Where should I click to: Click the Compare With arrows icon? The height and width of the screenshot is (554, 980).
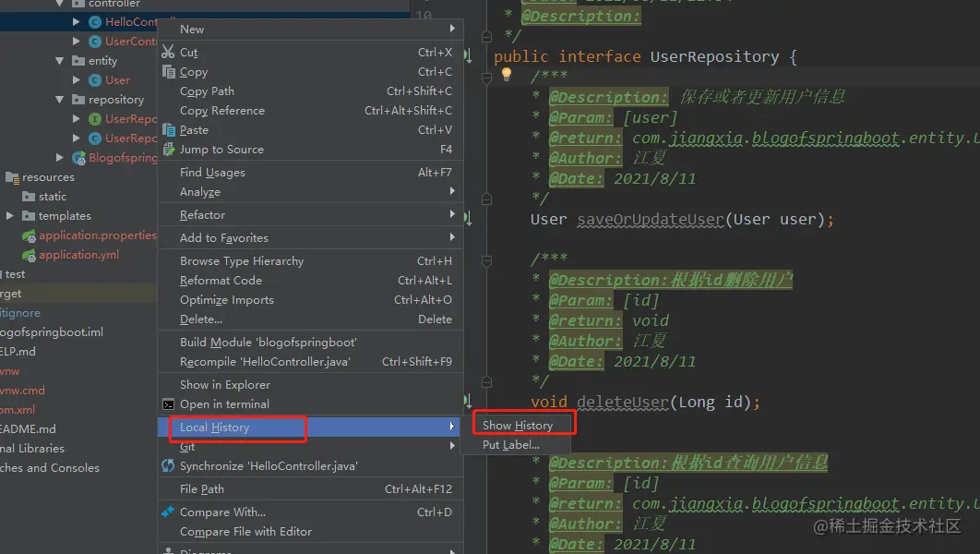[x=168, y=512]
